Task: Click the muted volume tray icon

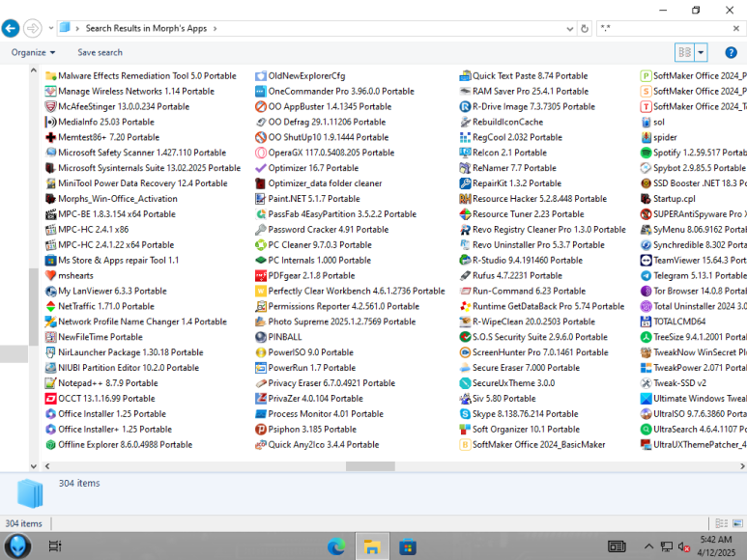Action: pyautogui.click(x=683, y=546)
